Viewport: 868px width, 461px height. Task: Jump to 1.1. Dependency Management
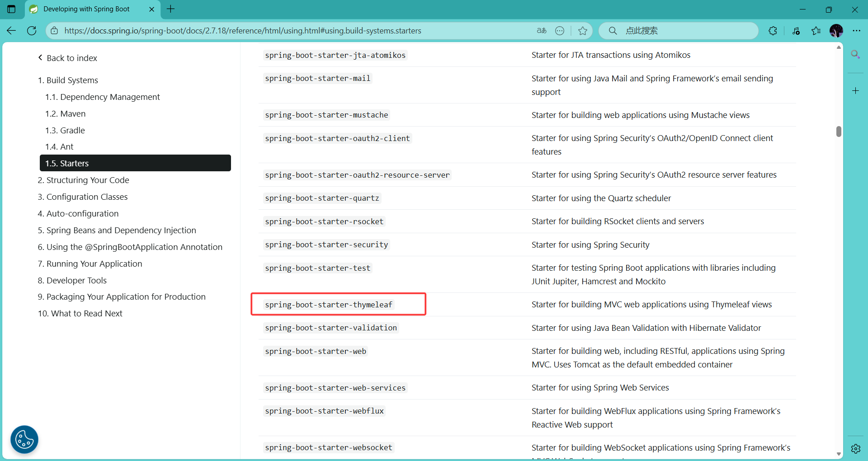pos(103,97)
